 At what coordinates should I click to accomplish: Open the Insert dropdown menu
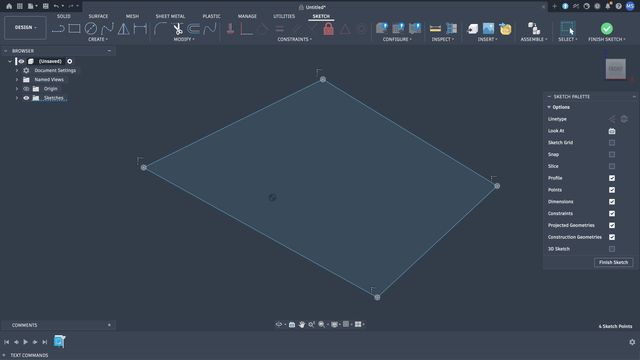[487, 39]
